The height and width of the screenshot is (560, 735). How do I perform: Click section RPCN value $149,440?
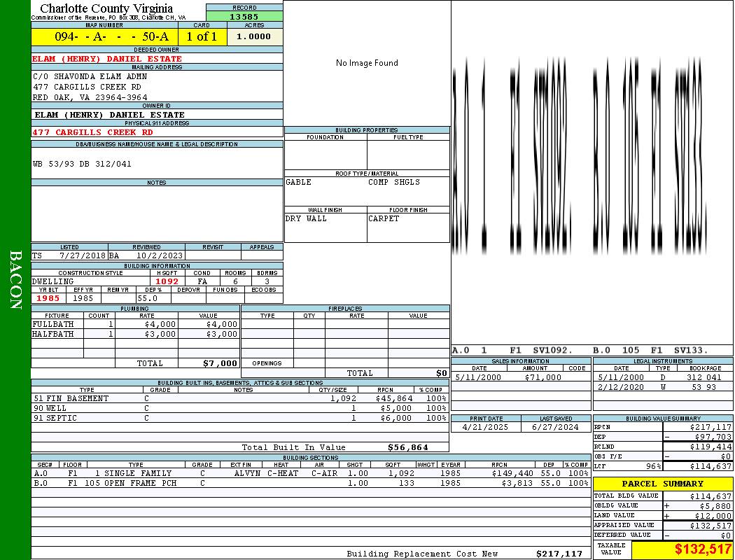click(x=512, y=473)
